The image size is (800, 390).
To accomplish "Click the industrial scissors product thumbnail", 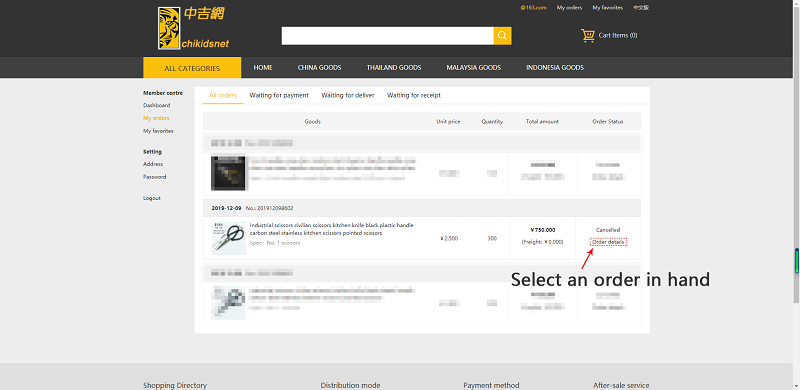I will pyautogui.click(x=229, y=238).
